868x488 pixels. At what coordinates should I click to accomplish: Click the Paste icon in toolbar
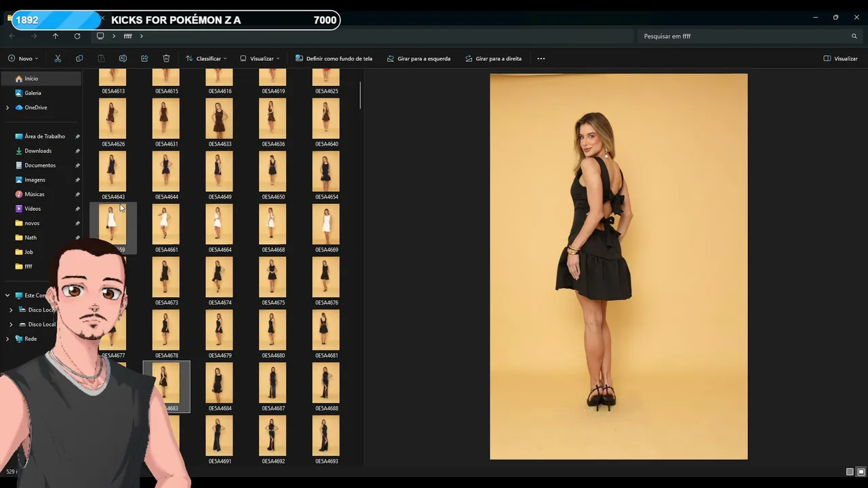pos(101,58)
